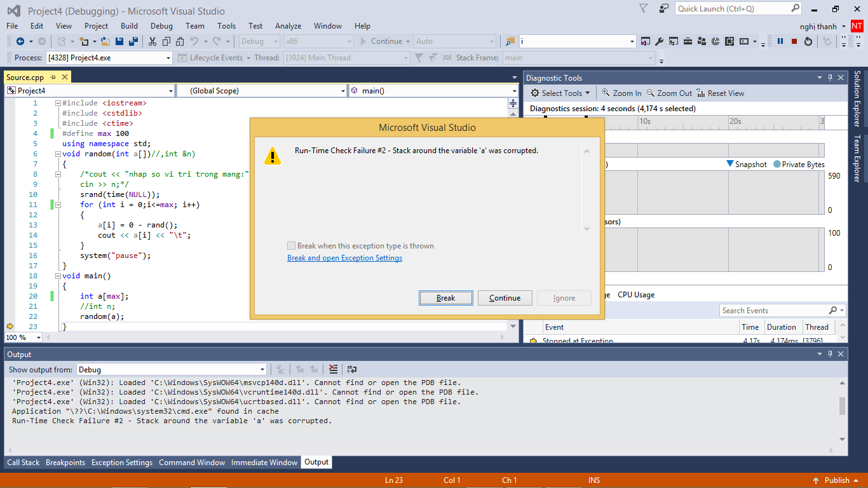Open Properties via the wrench icon
The height and width of the screenshot is (488, 868).
(x=660, y=41)
